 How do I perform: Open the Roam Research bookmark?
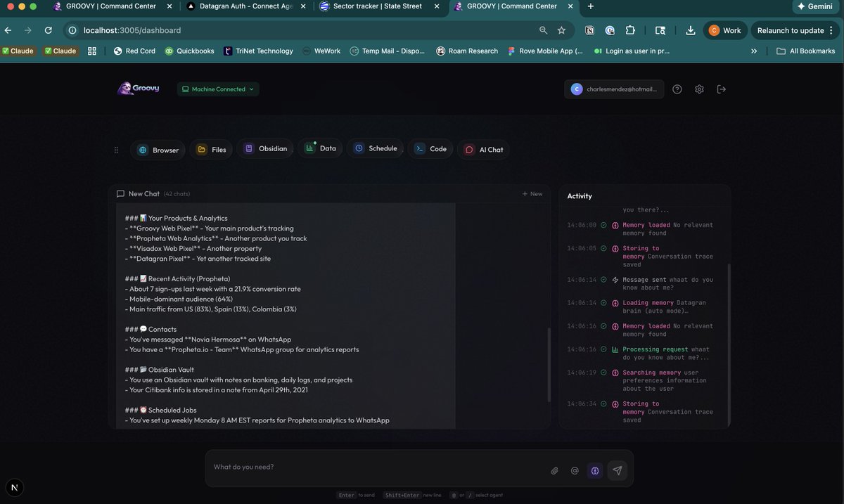coord(467,51)
